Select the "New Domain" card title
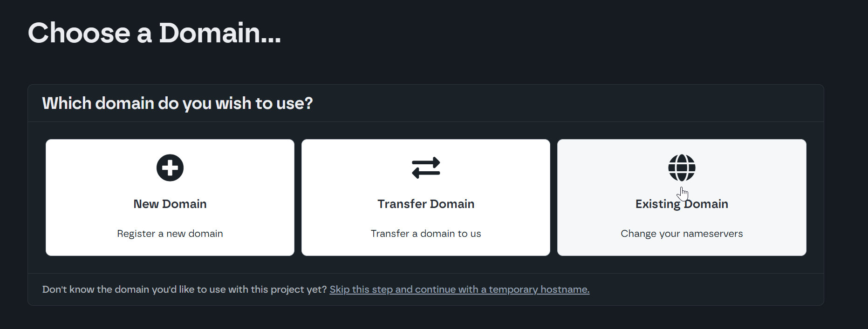 point(170,204)
